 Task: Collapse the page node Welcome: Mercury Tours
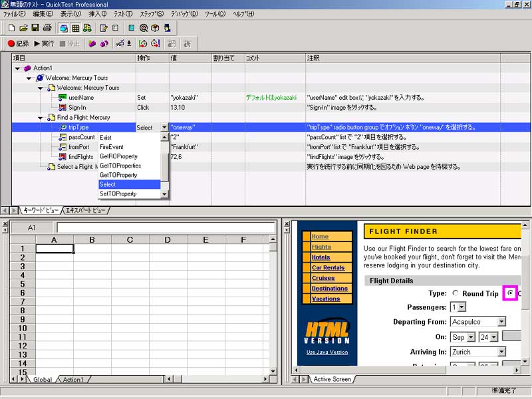click(x=41, y=88)
